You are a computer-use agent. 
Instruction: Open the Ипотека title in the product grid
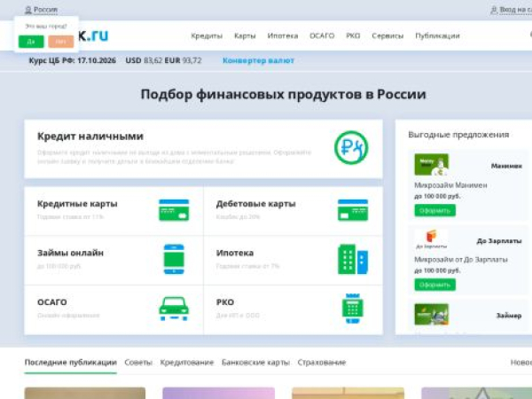[x=235, y=253]
